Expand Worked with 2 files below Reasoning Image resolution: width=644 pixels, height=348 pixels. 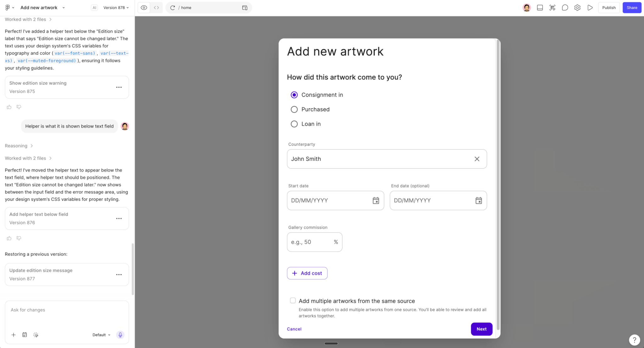pyautogui.click(x=28, y=158)
